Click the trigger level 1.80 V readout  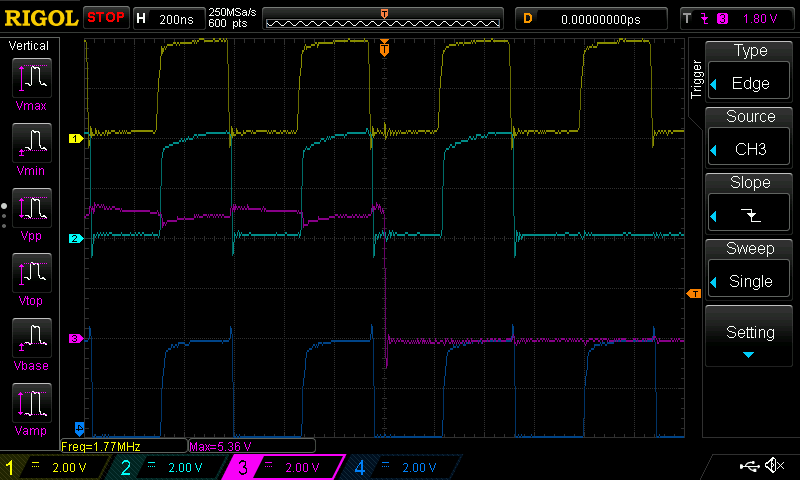click(760, 19)
